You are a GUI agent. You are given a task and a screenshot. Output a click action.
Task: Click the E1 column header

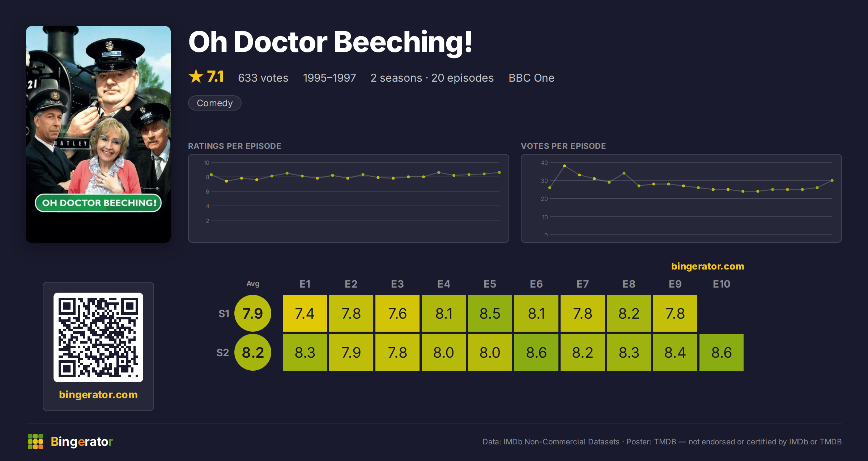(x=305, y=284)
